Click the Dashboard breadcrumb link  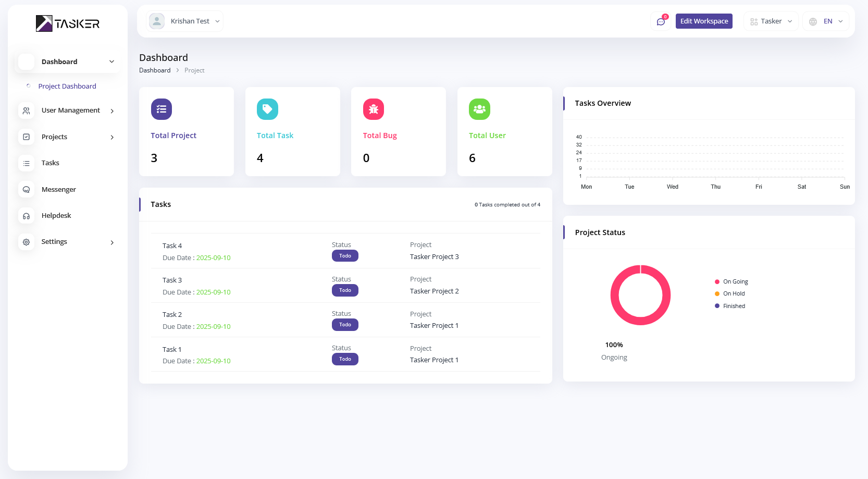click(155, 70)
